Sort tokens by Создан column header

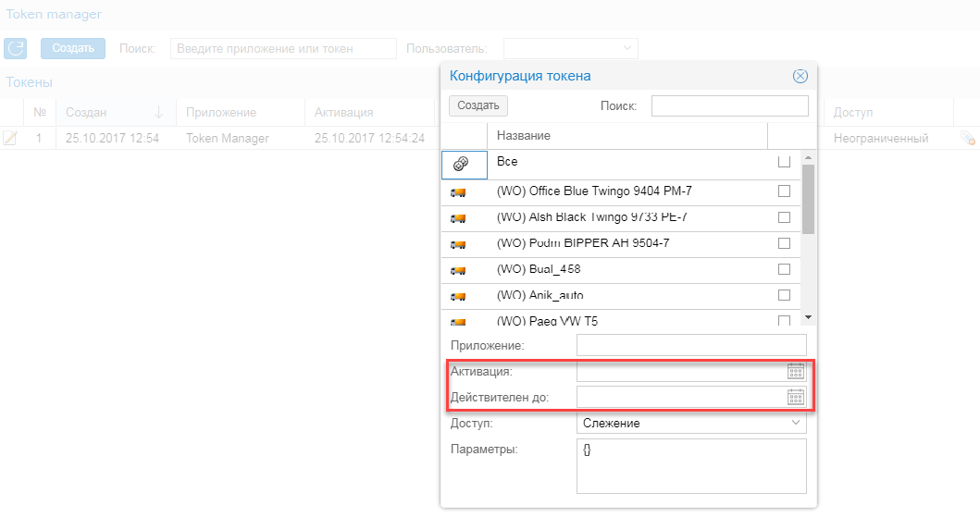click(x=86, y=112)
